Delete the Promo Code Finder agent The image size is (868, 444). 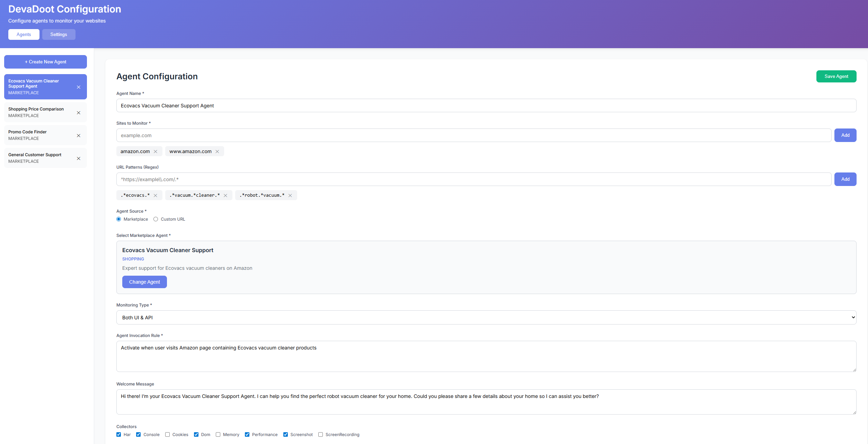point(79,135)
